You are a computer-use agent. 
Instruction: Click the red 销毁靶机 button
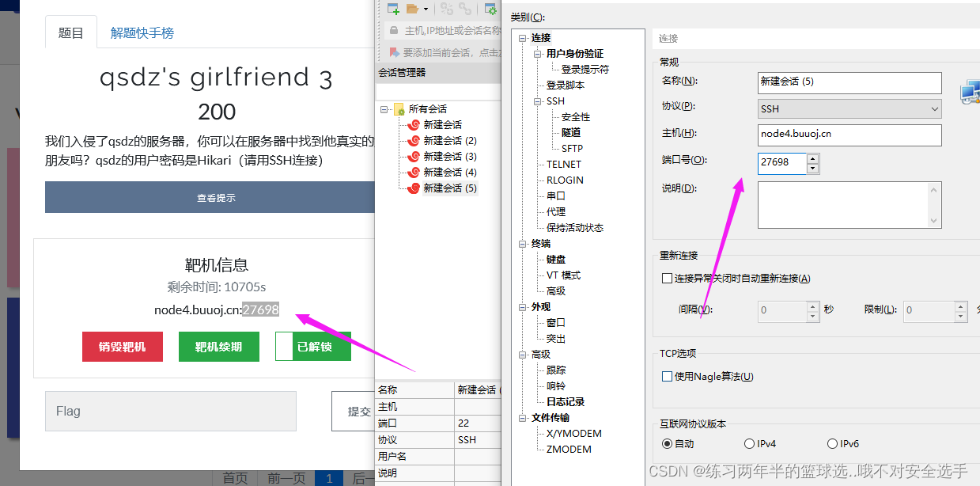pos(122,346)
